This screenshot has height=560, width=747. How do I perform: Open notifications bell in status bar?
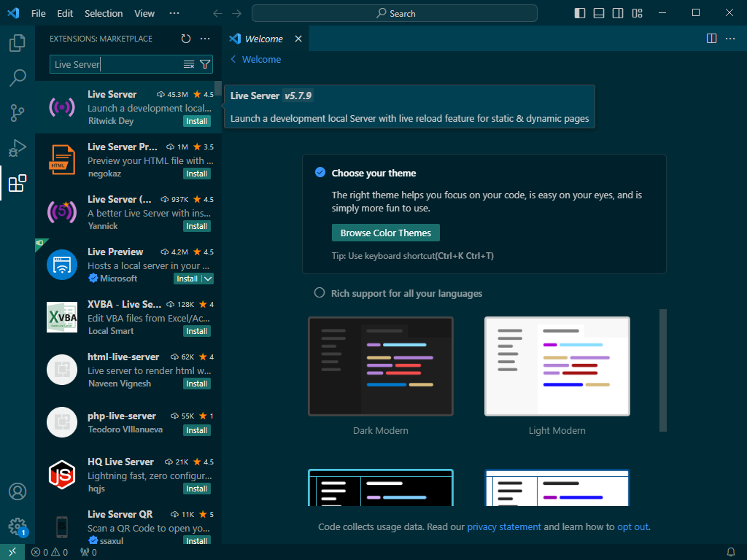pyautogui.click(x=731, y=552)
